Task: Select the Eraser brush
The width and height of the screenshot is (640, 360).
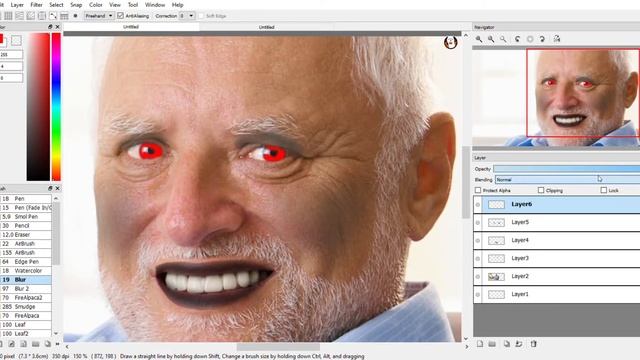Action: pyautogui.click(x=26, y=235)
